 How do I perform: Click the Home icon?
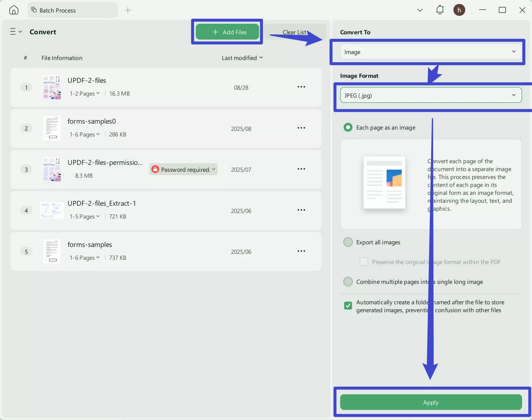point(14,10)
